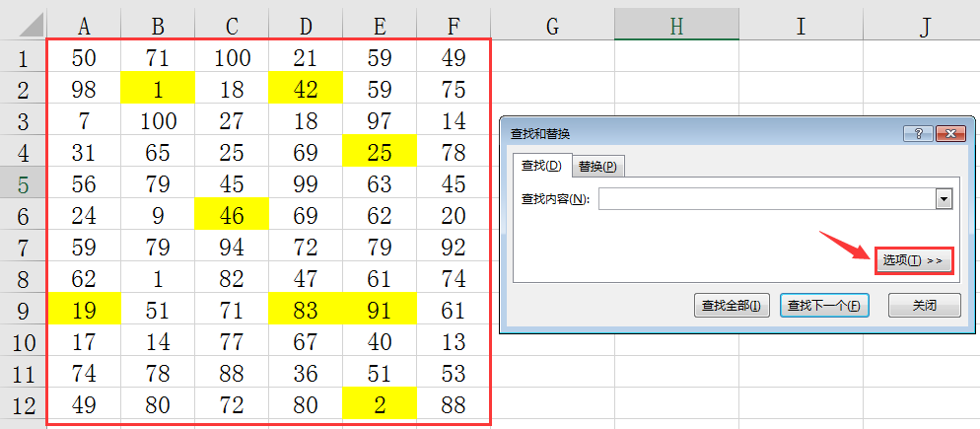Click the dialog help question mark icon
This screenshot has width=980, height=429.
[918, 133]
